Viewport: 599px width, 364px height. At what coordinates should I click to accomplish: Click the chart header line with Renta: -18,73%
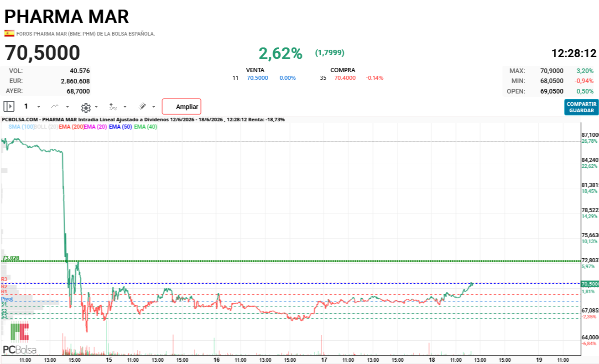[x=143, y=120]
